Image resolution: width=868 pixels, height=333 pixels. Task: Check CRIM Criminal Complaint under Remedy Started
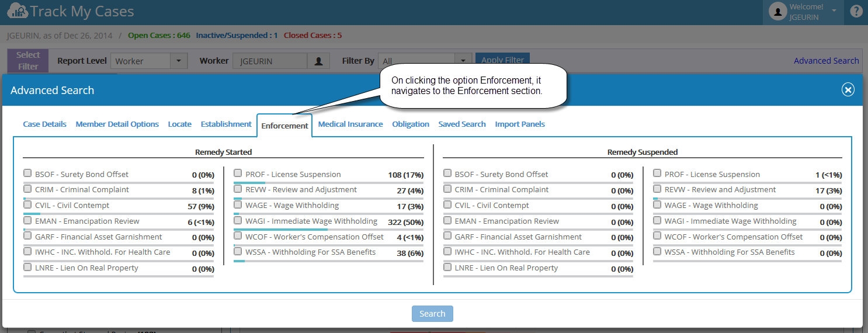coord(27,189)
